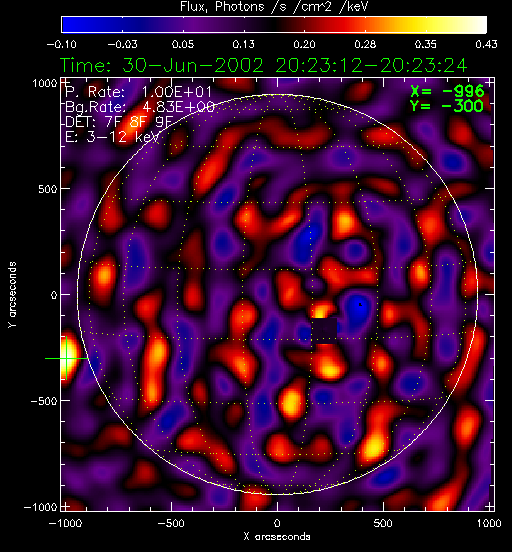Click the X= -996 coordinate readout
Screen dimensions: 512x552
pyautogui.click(x=448, y=92)
